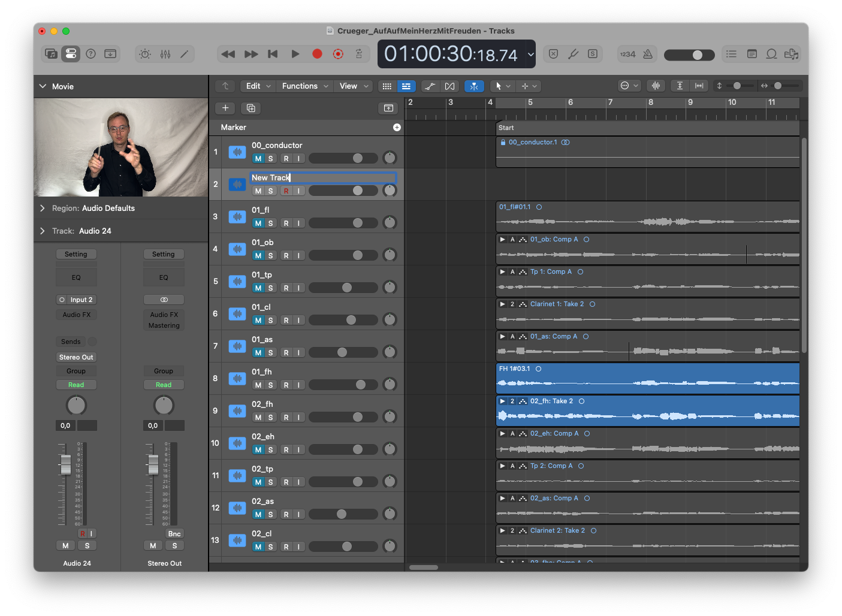Expand the Track: Audio 24 disclosure
This screenshot has height=616, width=842.
(x=43, y=231)
